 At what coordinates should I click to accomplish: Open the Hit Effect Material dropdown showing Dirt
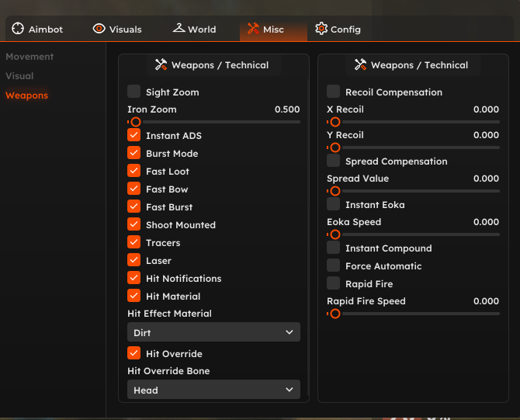(214, 332)
